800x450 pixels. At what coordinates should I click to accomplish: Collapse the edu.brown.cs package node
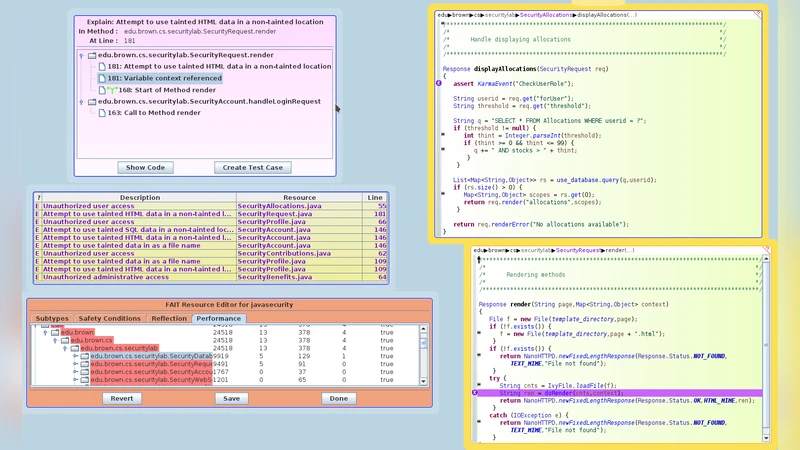tap(55, 340)
